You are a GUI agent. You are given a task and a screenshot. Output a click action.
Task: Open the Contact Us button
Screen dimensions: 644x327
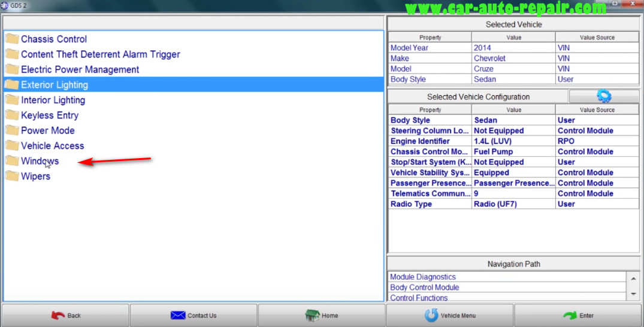193,316
